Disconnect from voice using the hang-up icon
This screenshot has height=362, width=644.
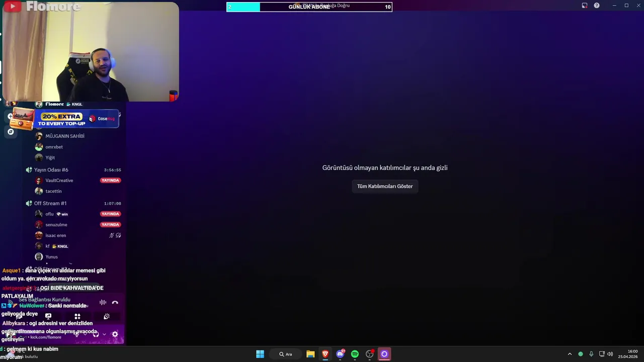coord(115,302)
